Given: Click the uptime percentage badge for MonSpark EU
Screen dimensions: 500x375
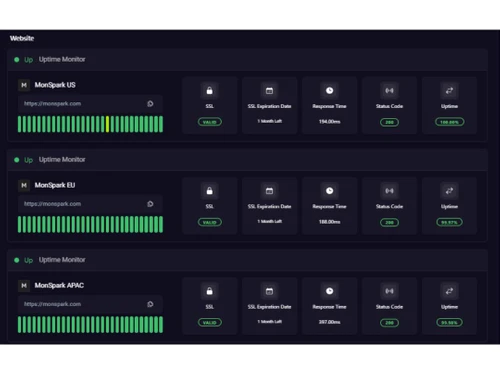Looking at the screenshot, I should [x=449, y=222].
